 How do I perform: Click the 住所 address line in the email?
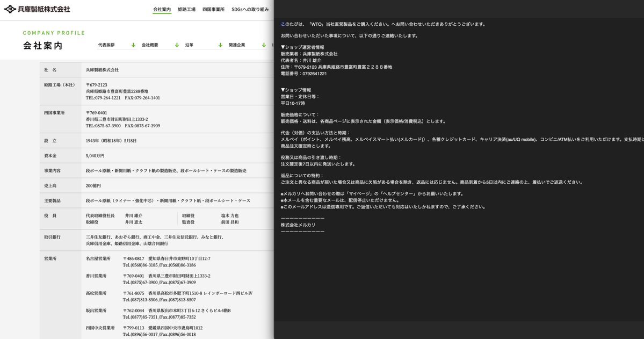point(336,67)
